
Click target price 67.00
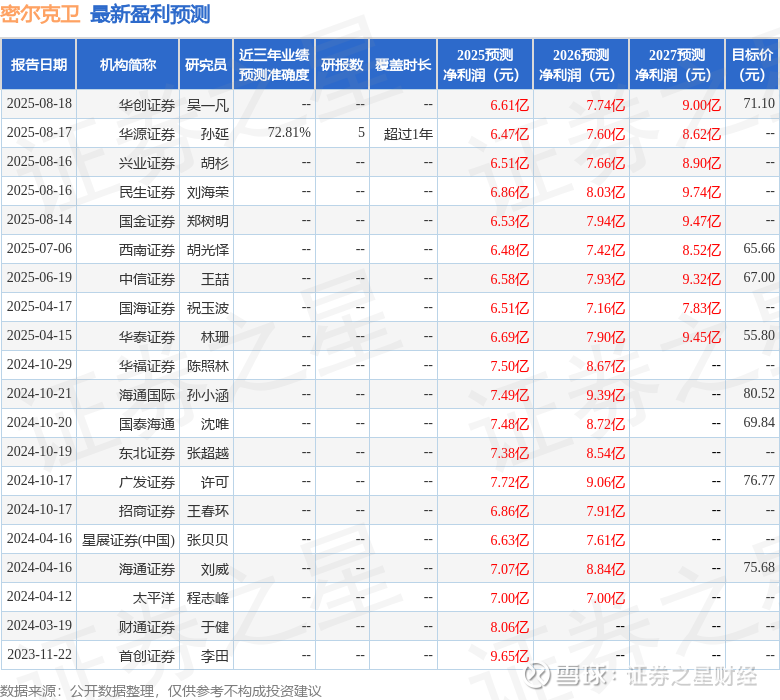click(759, 277)
